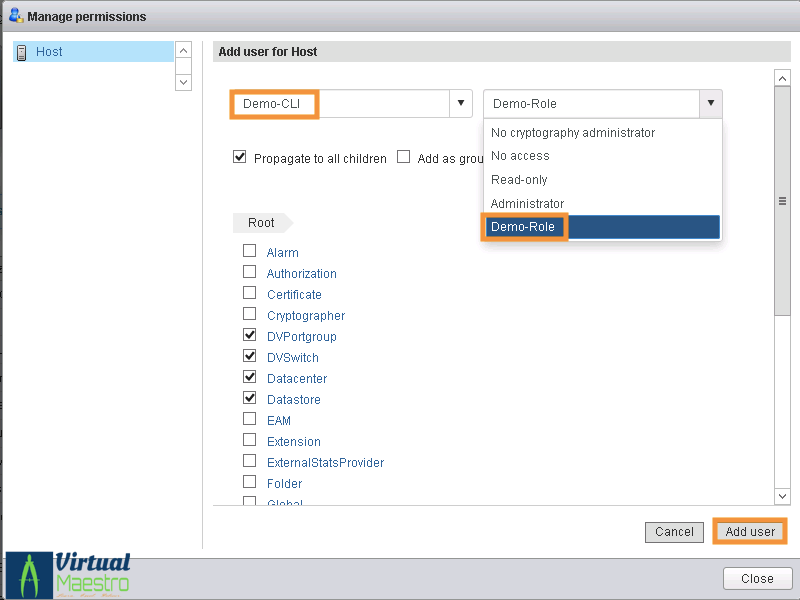Select Demo-Role from the role list
Screen dimensions: 800x600
(523, 227)
